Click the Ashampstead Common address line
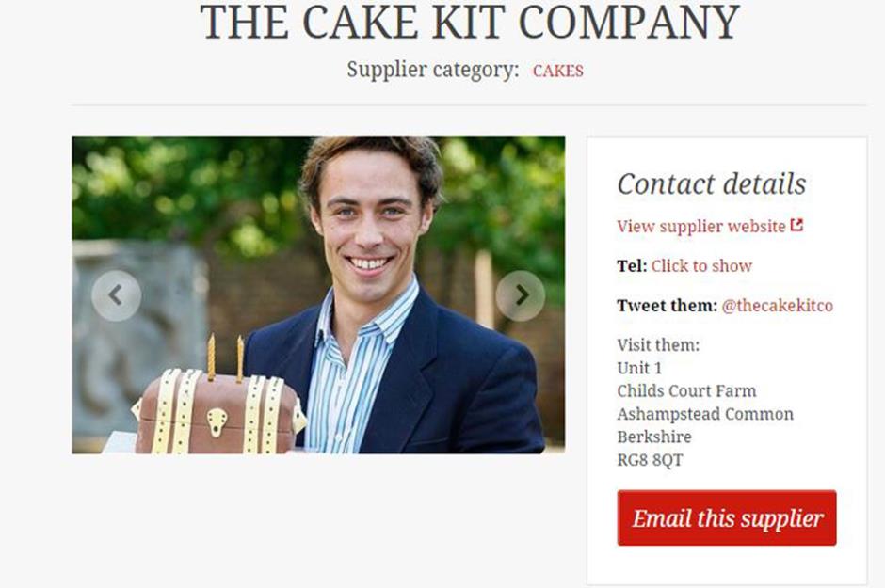 coord(705,414)
